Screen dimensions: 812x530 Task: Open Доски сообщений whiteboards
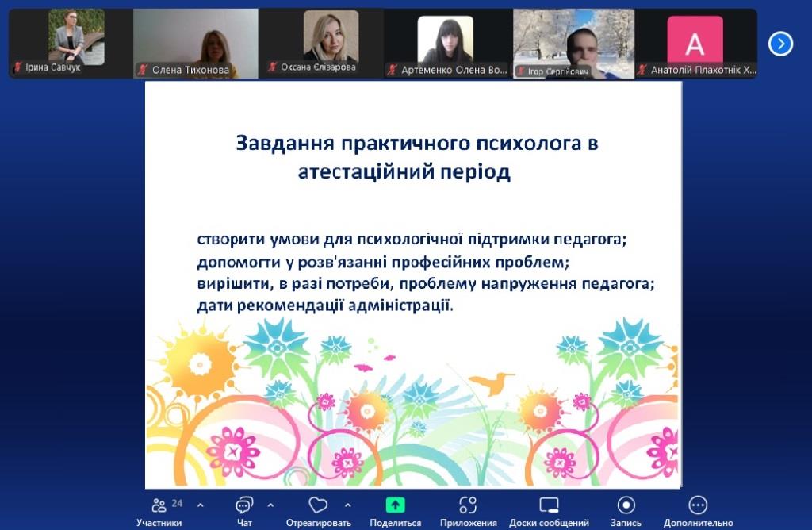tap(549, 505)
